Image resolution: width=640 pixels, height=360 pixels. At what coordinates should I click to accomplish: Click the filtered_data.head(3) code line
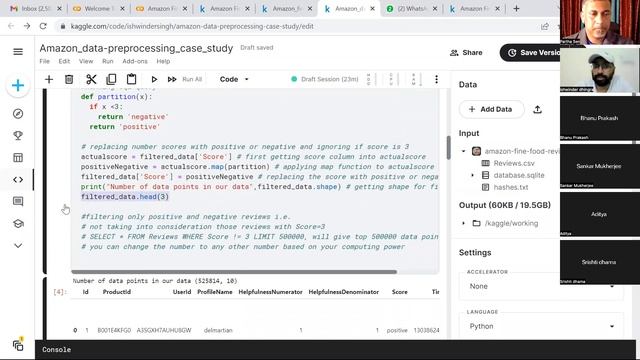[124, 197]
